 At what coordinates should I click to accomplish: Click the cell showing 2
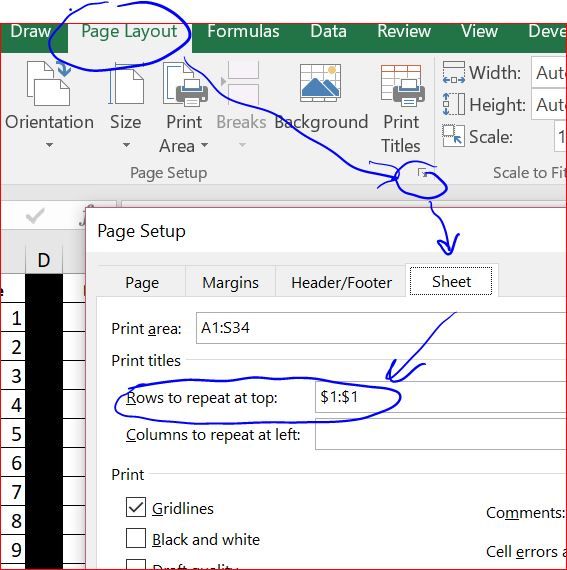point(13,346)
